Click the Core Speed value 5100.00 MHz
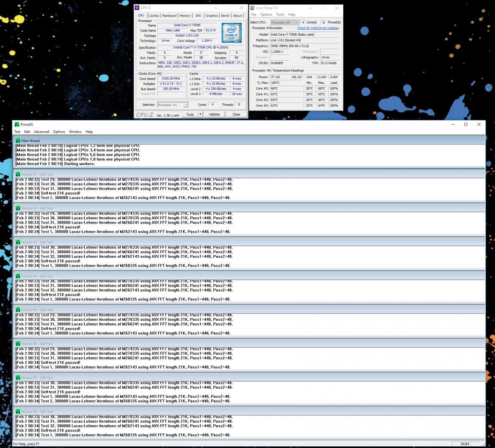This screenshot has height=448, width=495. click(171, 79)
